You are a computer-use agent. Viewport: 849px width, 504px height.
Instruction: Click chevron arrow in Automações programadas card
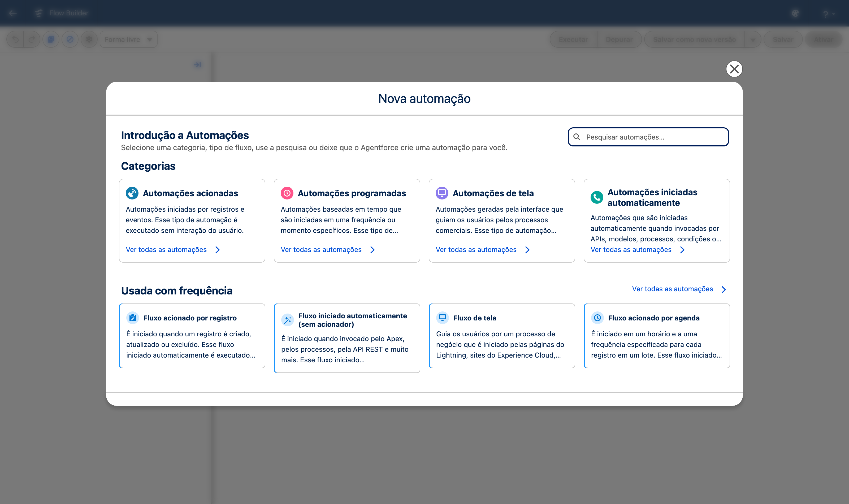tap(372, 250)
